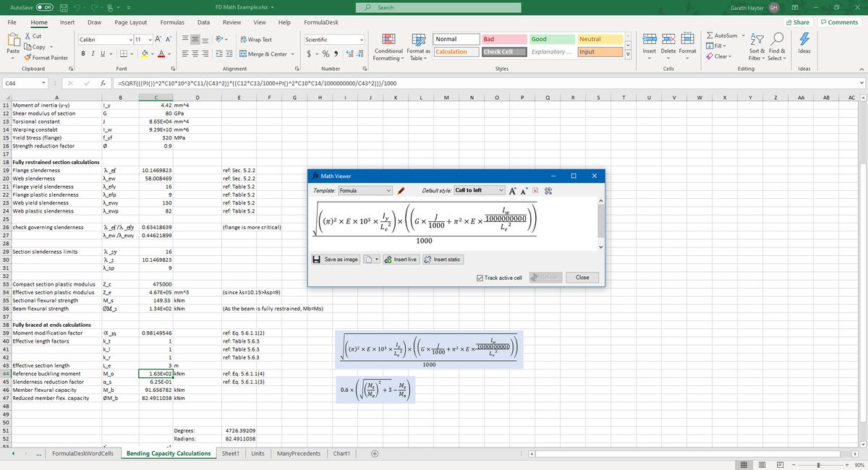868x470 pixels.
Task: Click Close in the Math Viewer dialog
Action: click(582, 277)
